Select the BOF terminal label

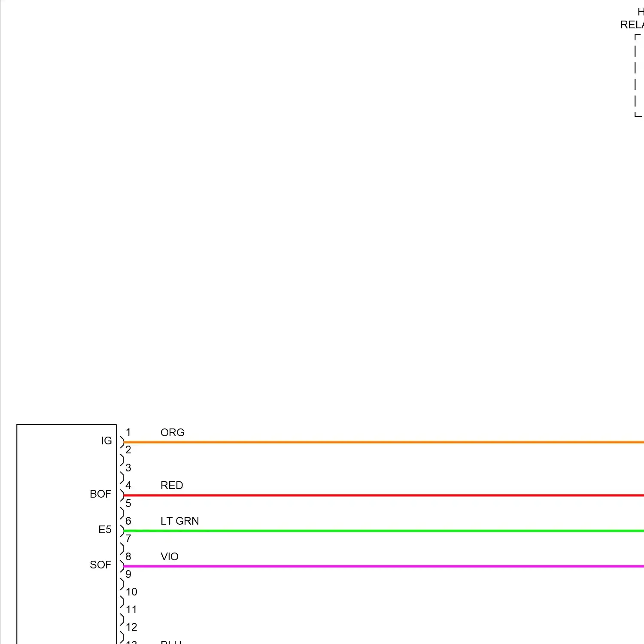(x=100, y=494)
